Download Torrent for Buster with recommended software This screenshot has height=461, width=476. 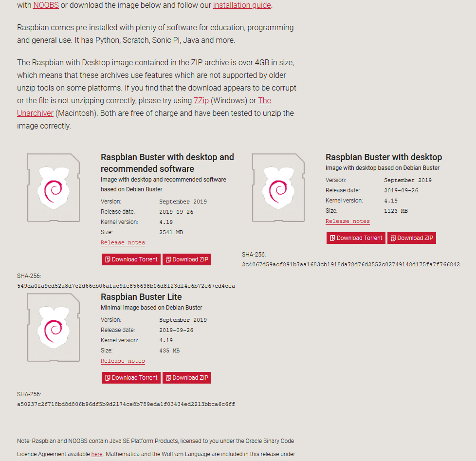click(131, 259)
